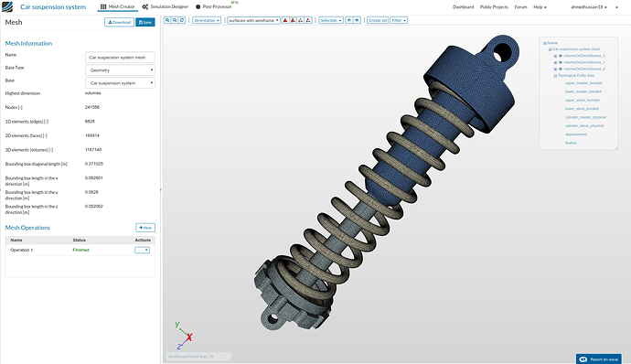
Task: Click the Report an issue button
Action: (x=599, y=359)
